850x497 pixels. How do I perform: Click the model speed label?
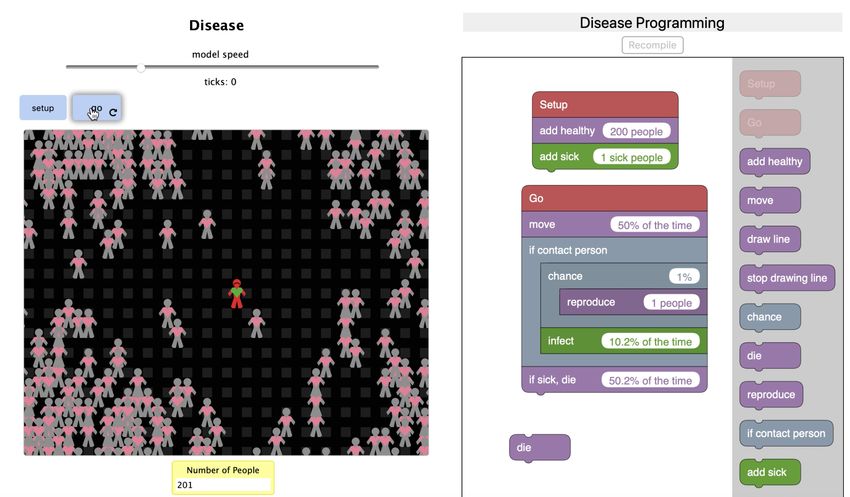pyautogui.click(x=220, y=54)
